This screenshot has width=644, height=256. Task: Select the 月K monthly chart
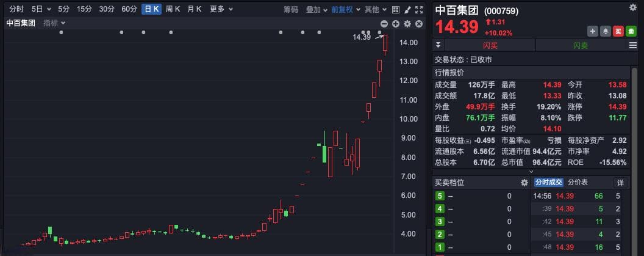click(x=195, y=9)
